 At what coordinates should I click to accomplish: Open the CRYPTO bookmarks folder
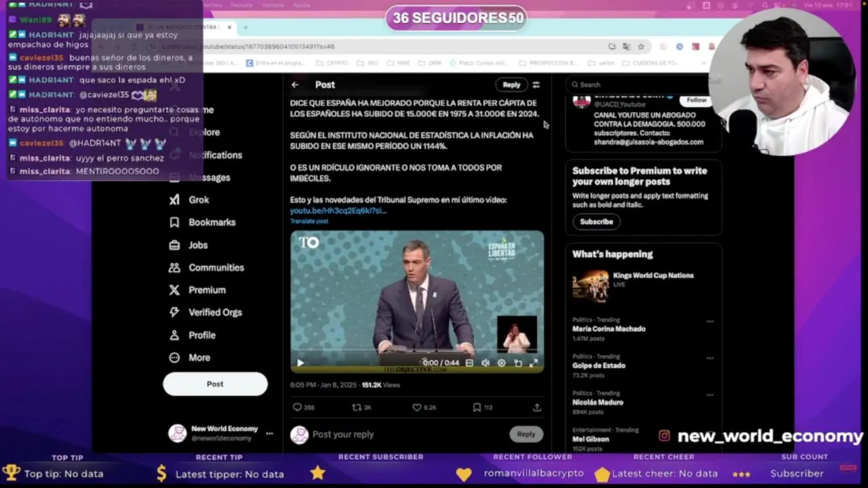(332, 63)
